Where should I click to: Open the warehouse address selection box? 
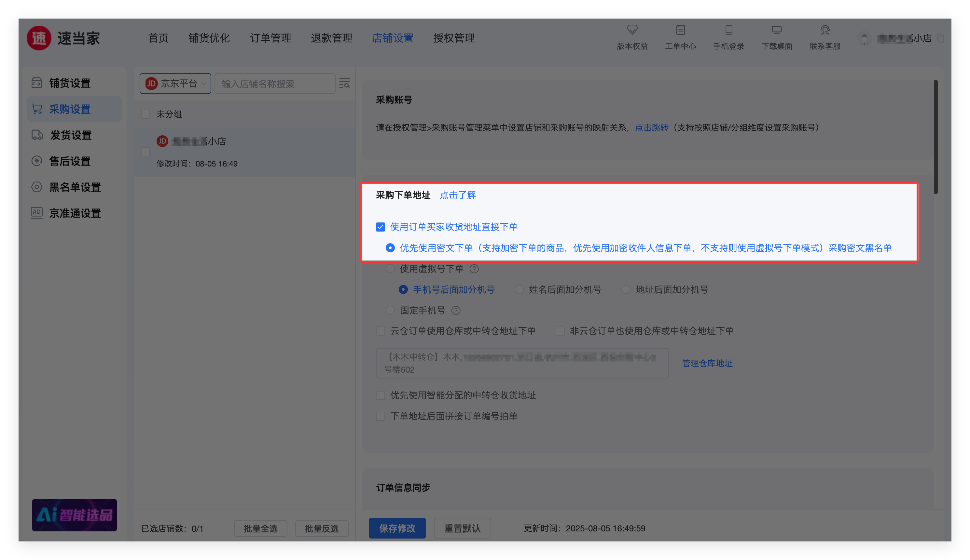(522, 363)
